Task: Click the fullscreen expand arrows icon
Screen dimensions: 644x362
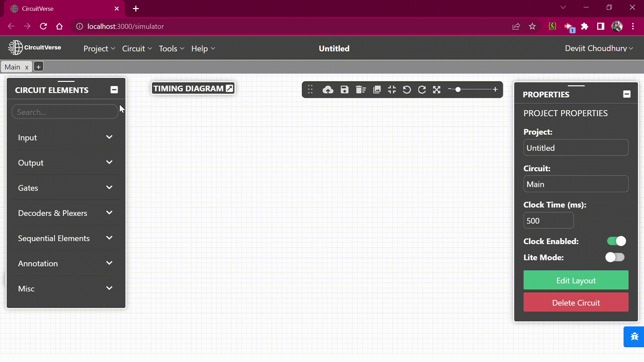Action: (x=436, y=90)
